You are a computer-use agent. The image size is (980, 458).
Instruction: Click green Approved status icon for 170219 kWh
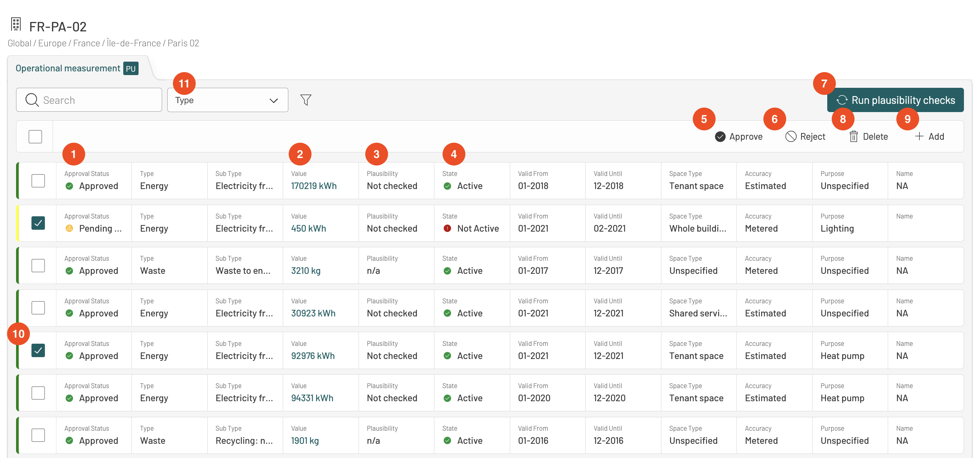pos(69,186)
